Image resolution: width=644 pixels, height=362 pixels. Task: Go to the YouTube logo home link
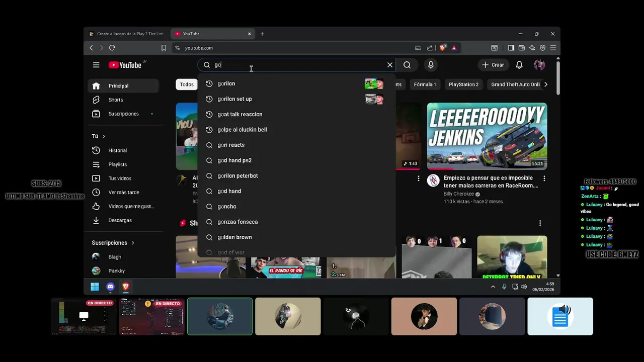pos(125,65)
